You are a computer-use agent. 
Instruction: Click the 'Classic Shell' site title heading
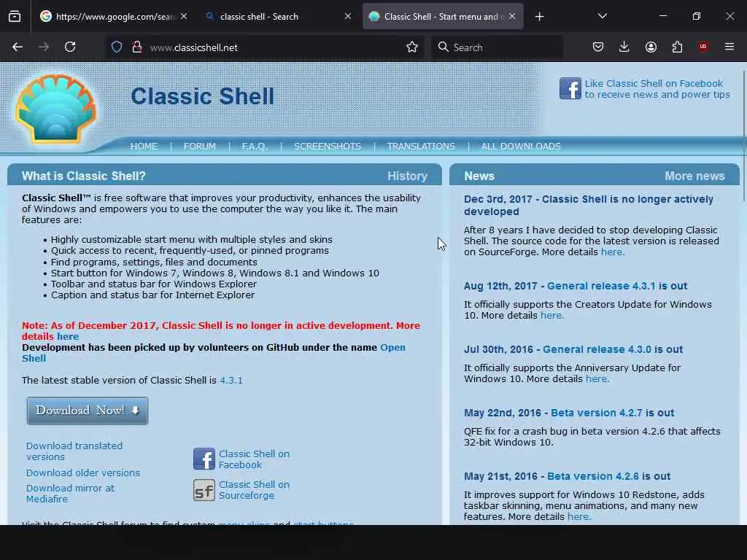(x=203, y=96)
